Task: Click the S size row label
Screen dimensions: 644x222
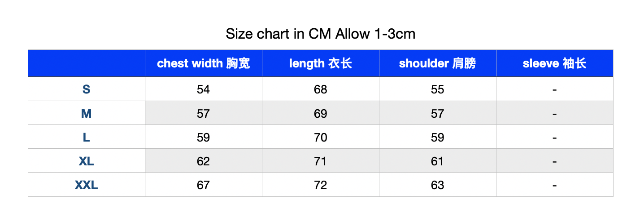Action: click(x=87, y=89)
